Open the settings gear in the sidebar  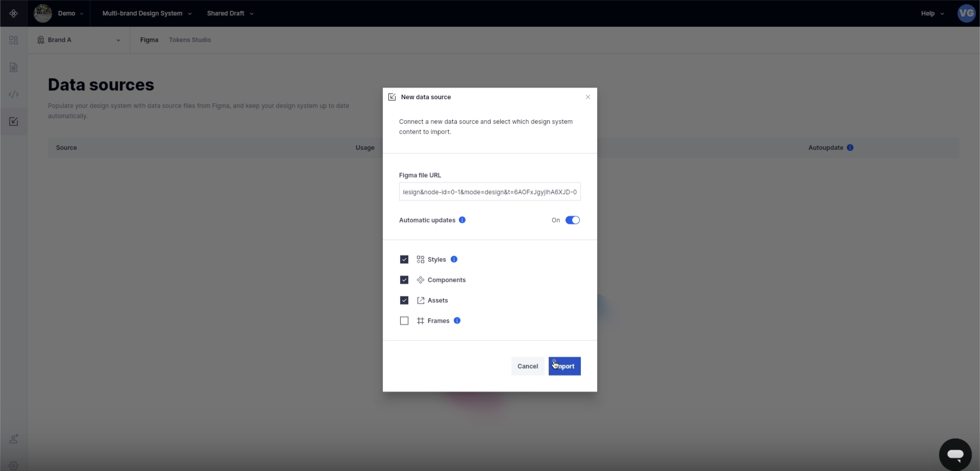click(x=13, y=466)
